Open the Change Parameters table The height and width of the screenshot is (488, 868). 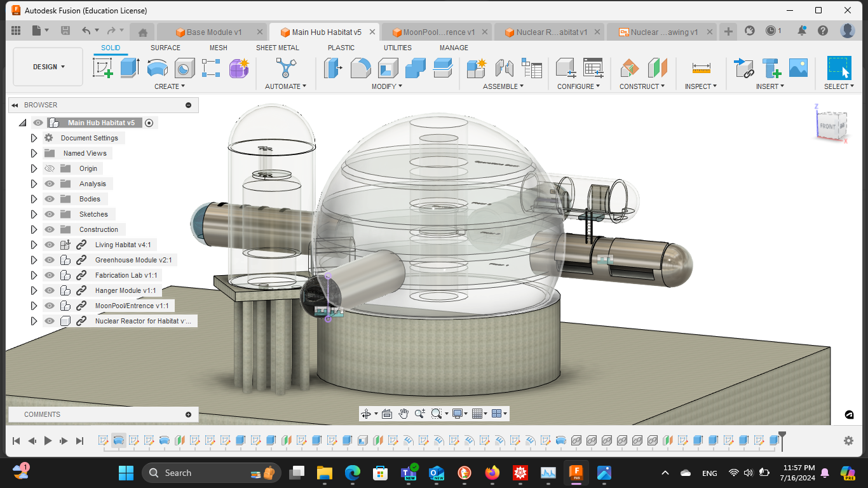coord(593,67)
